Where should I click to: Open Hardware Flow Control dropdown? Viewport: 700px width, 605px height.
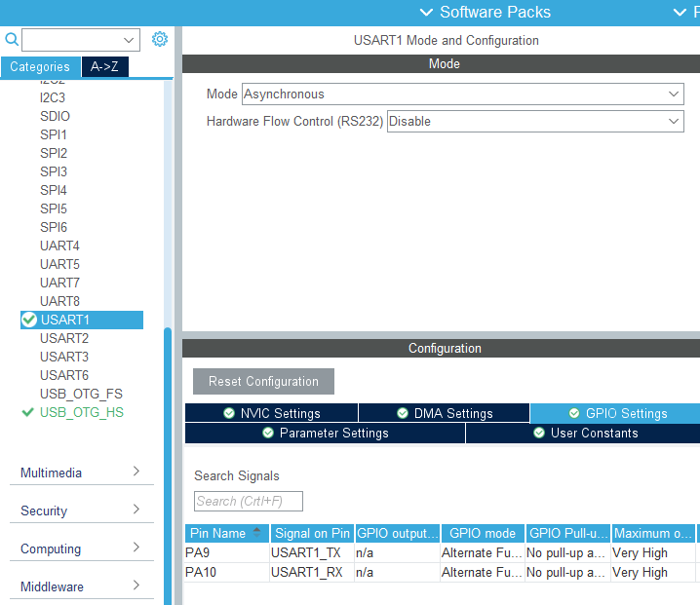674,122
